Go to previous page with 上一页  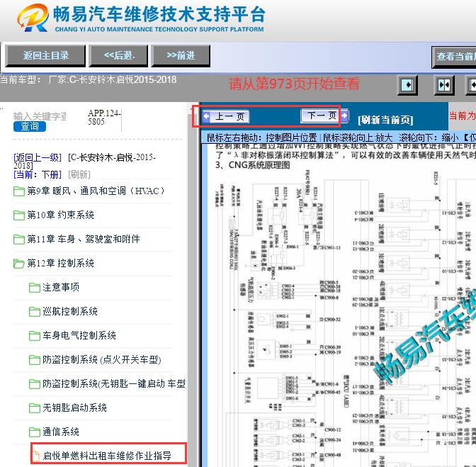[229, 117]
